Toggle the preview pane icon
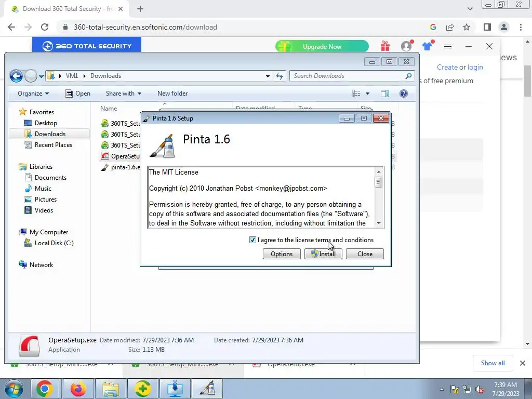Screen dimensions: 532x399 point(385,94)
